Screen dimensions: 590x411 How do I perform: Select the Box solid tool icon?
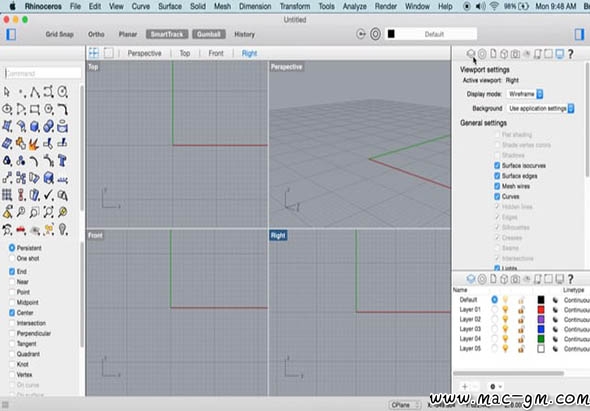pyautogui.click(x=35, y=126)
